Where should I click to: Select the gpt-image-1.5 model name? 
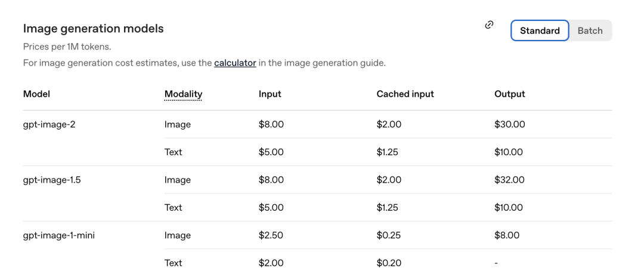tap(52, 180)
